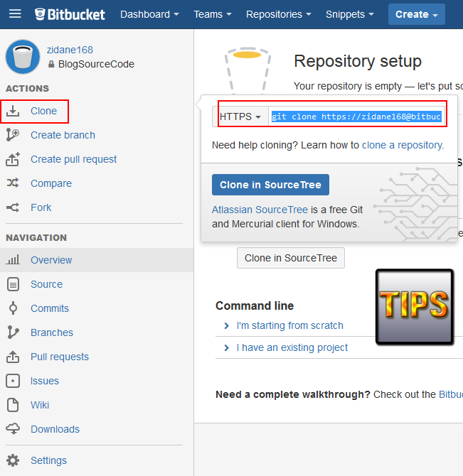The image size is (463, 476).
Task: Click the Issues square icon
Action: tap(13, 381)
